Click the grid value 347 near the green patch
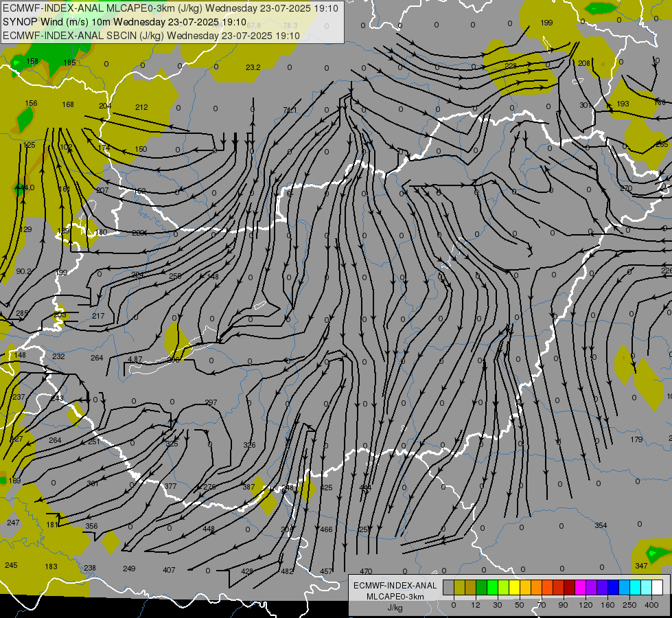This screenshot has height=618, width=672. point(641,566)
